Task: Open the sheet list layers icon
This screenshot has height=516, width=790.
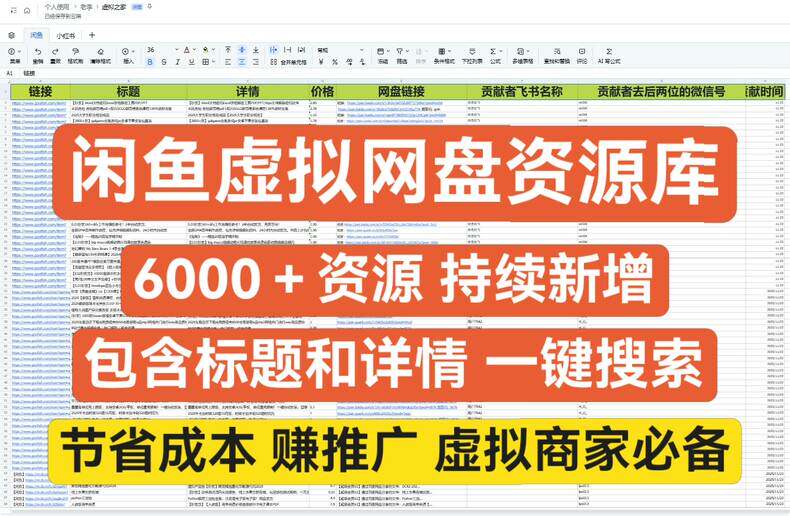Action: point(12,35)
